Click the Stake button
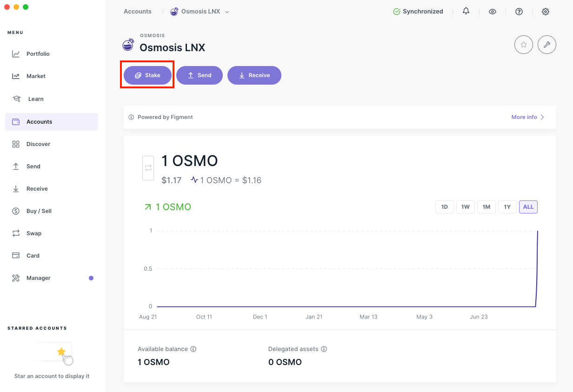This screenshot has width=573, height=392. pyautogui.click(x=147, y=75)
